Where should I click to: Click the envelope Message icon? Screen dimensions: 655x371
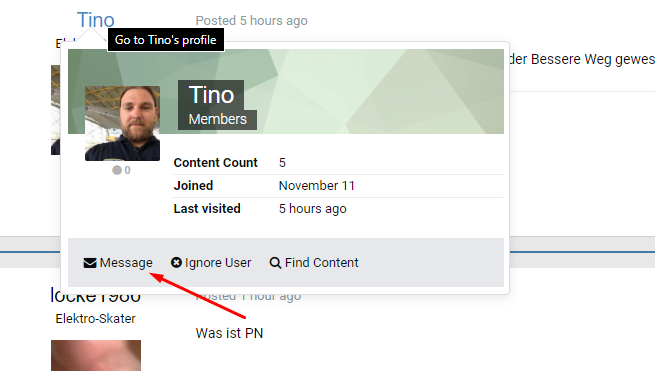(x=90, y=263)
